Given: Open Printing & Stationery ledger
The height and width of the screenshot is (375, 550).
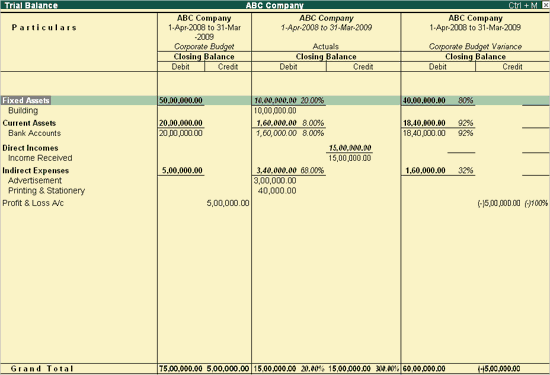Looking at the screenshot, I should (46, 191).
